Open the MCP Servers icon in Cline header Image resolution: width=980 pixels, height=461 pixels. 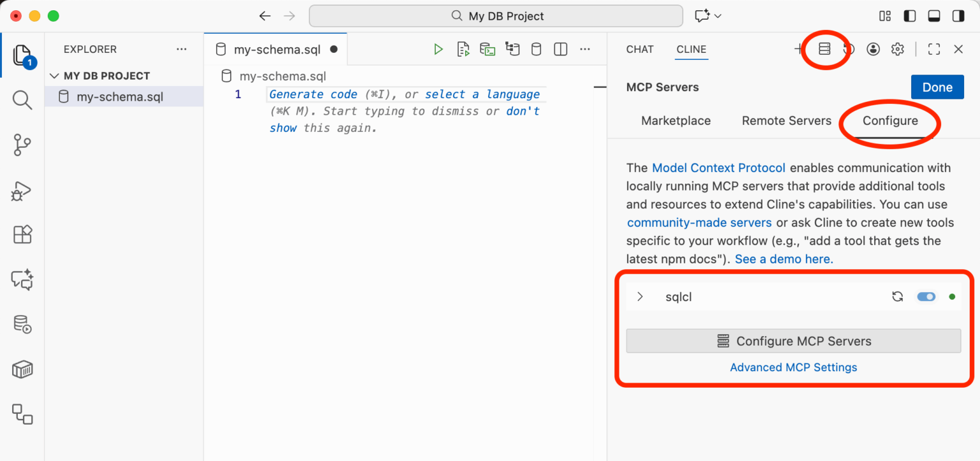(824, 48)
